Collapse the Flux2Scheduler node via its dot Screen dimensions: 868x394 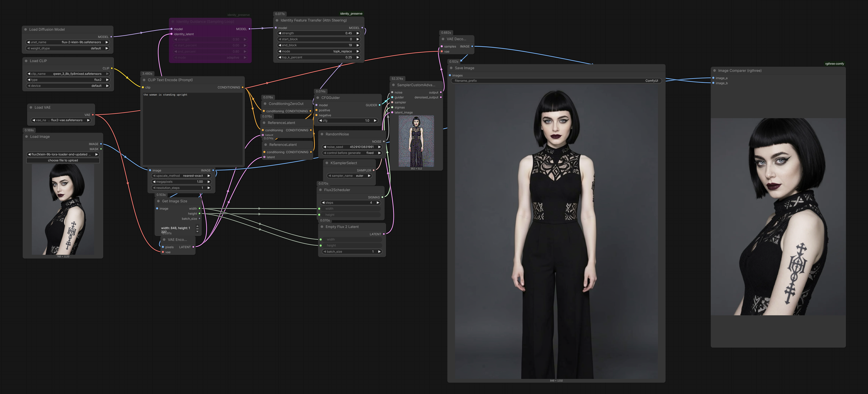coord(320,190)
